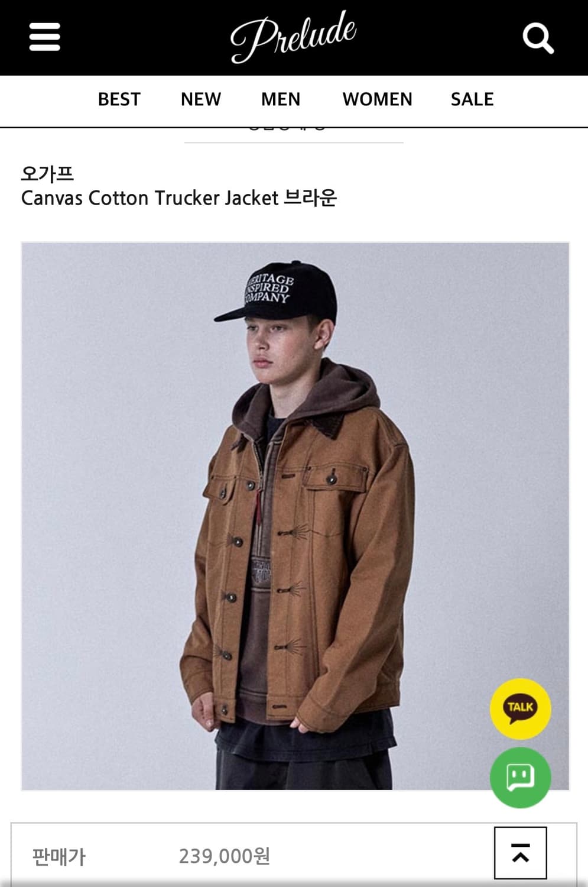Open the green chatbot messenger icon

click(521, 777)
